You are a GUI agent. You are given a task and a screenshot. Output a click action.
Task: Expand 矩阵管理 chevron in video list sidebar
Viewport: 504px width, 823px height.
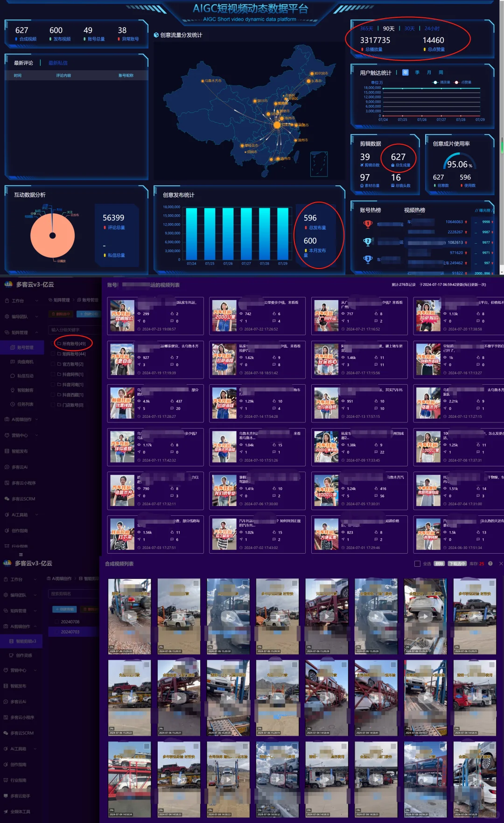[x=35, y=611]
